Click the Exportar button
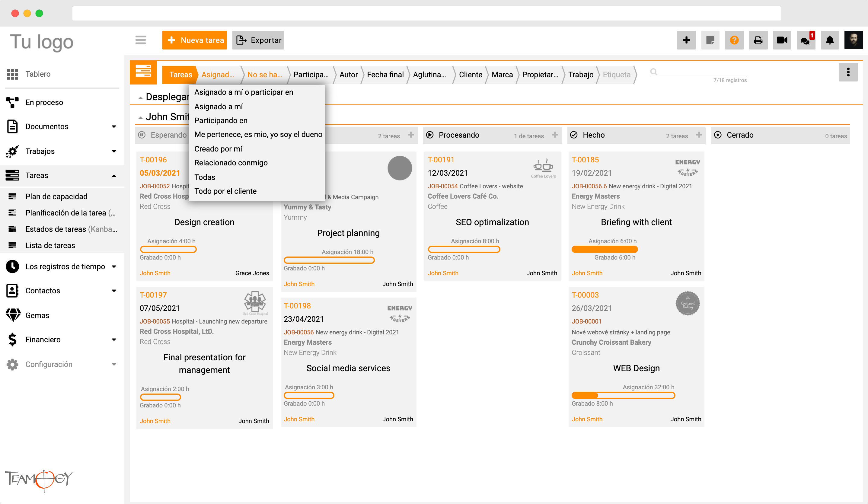Viewport: 868px width, 504px height. 258,40
